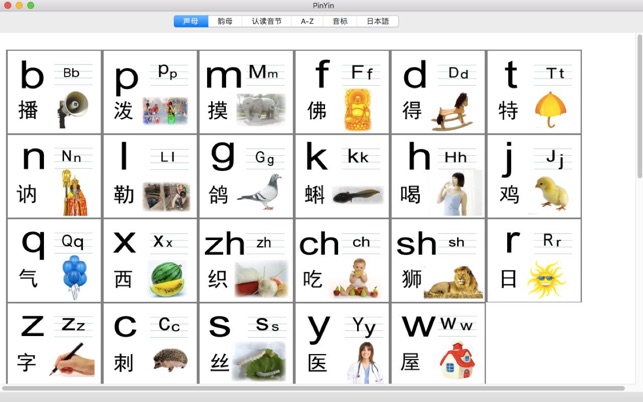
Task: Click the orange umbrella picture for t
Action: click(x=550, y=109)
